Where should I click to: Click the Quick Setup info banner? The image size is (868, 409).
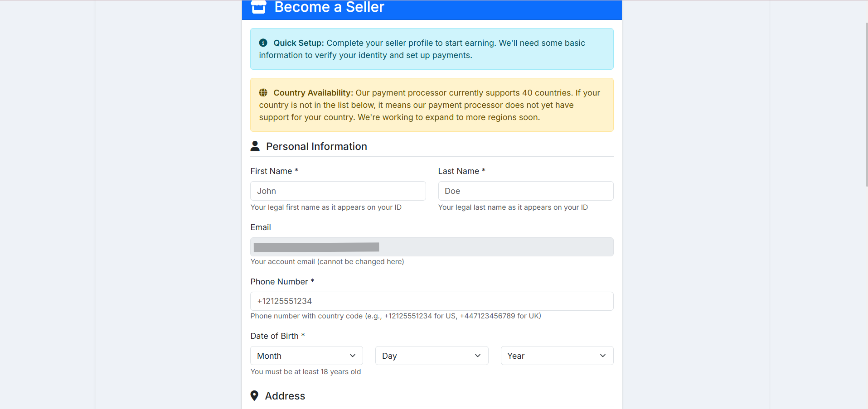[x=431, y=49]
